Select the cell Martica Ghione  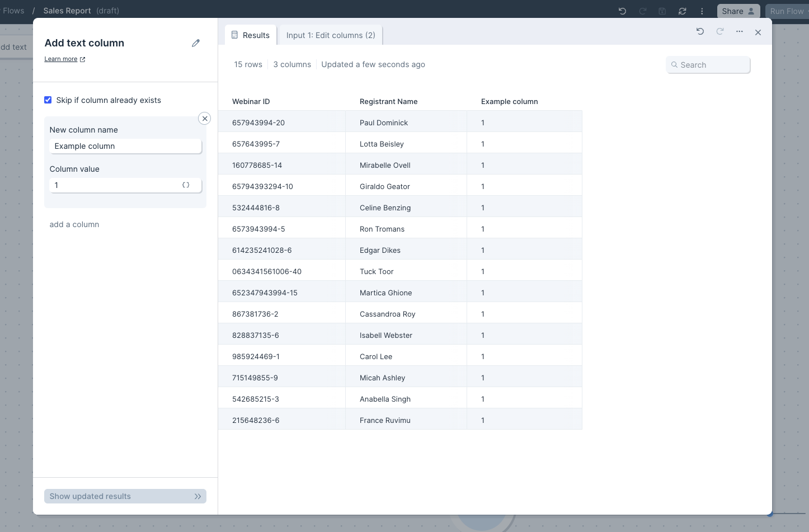coord(406,293)
